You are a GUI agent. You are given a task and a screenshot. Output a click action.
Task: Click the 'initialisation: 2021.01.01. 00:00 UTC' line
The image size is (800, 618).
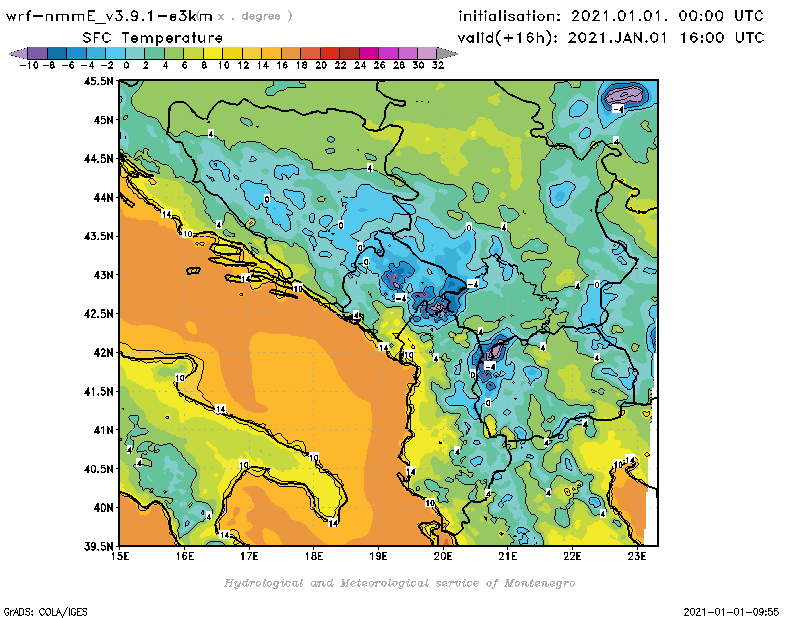pyautogui.click(x=611, y=16)
